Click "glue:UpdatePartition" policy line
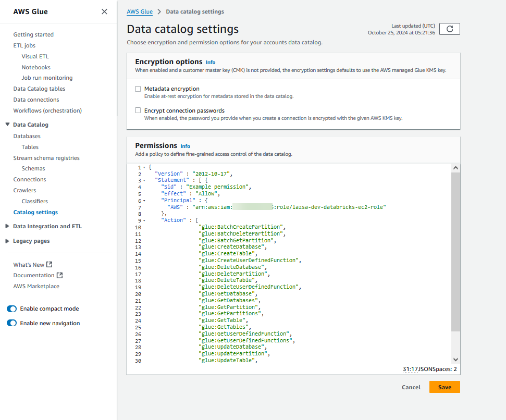Screen dimensions: 506x420 (x=233, y=353)
